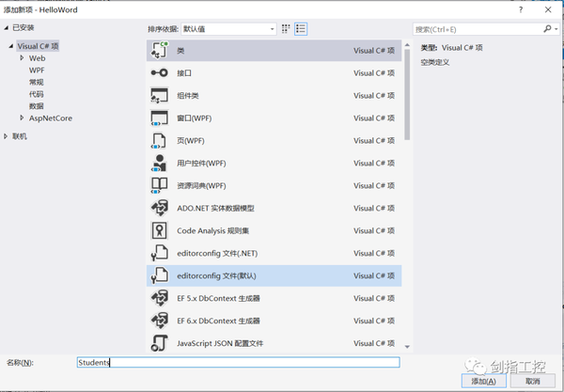
Task: Click the 组件类 template icon
Action: 160,96
